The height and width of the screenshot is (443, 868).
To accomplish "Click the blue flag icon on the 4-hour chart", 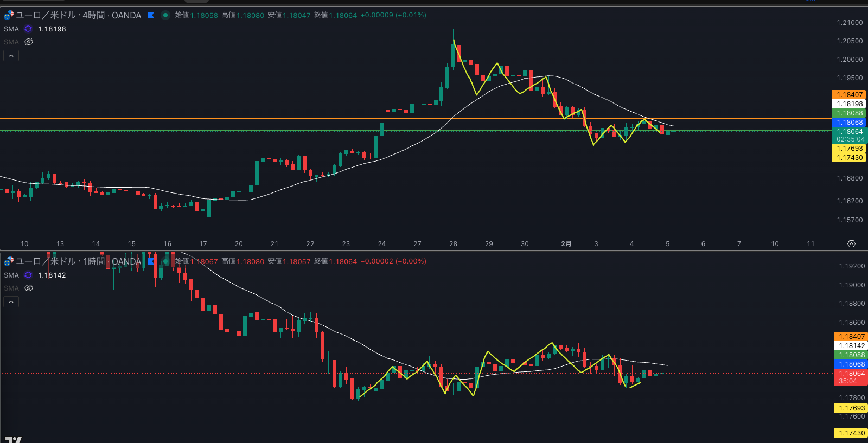I will click(151, 15).
